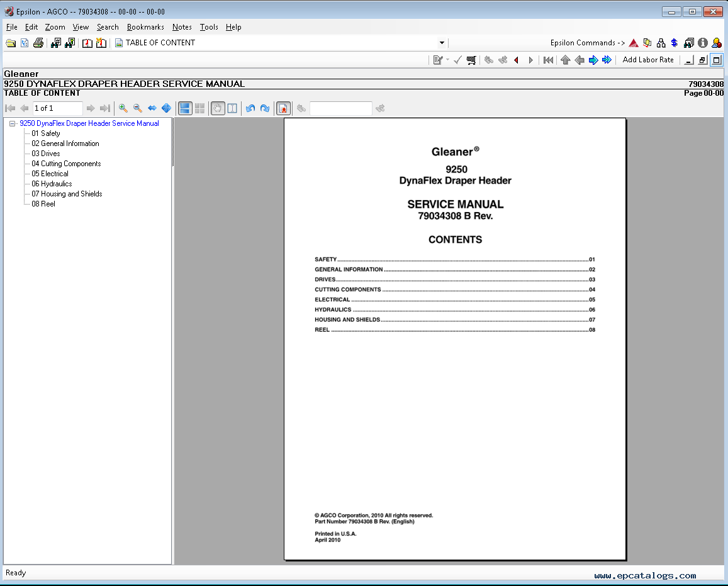Click the user with shapes icon
Image resolution: width=728 pixels, height=586 pixels.
click(717, 43)
